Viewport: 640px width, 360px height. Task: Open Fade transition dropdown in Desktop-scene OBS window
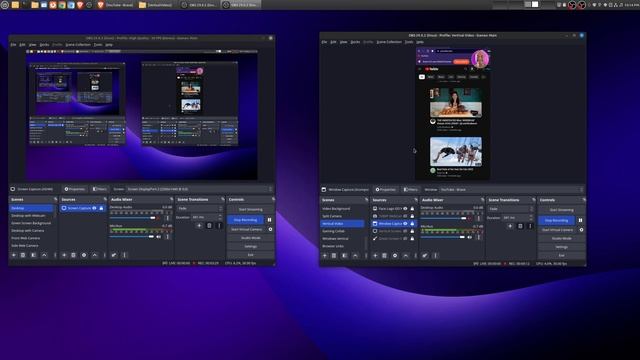point(200,209)
